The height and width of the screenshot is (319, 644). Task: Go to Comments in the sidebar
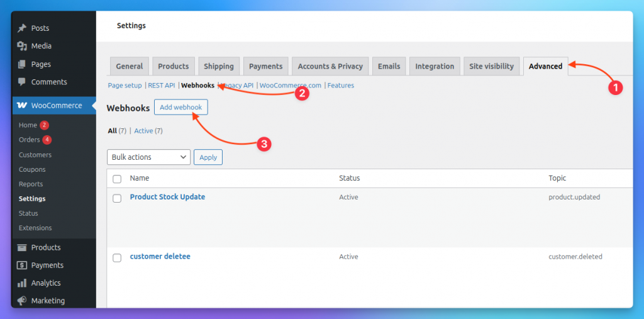click(49, 82)
